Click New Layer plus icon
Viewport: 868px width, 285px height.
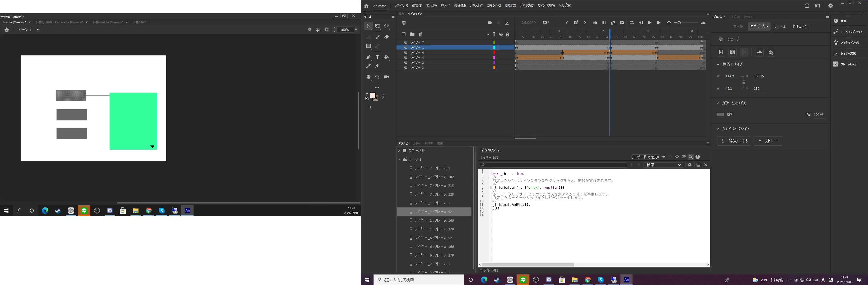[x=403, y=34]
